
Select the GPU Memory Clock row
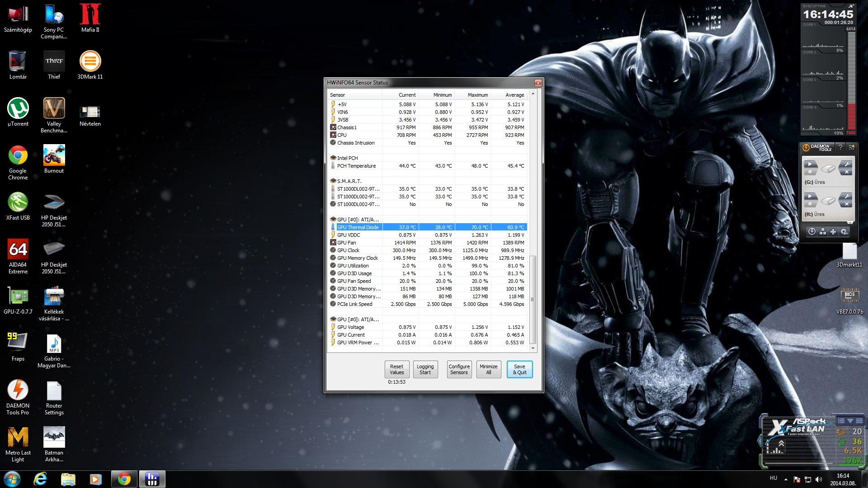(x=428, y=258)
